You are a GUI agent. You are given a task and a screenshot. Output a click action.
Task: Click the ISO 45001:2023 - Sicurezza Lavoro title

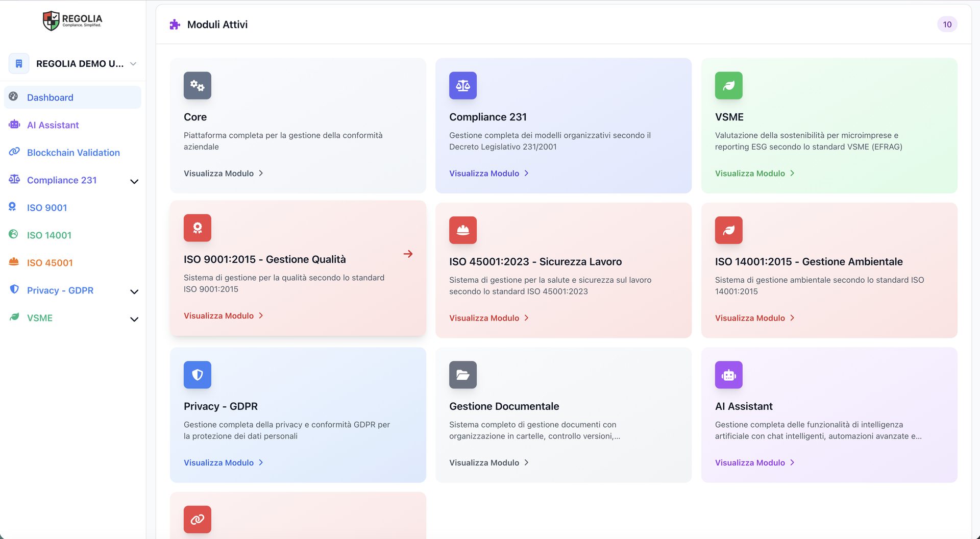point(535,261)
